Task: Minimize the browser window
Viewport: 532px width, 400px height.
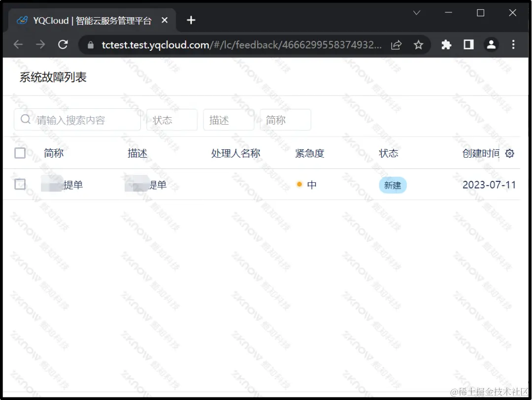Action: (x=449, y=13)
